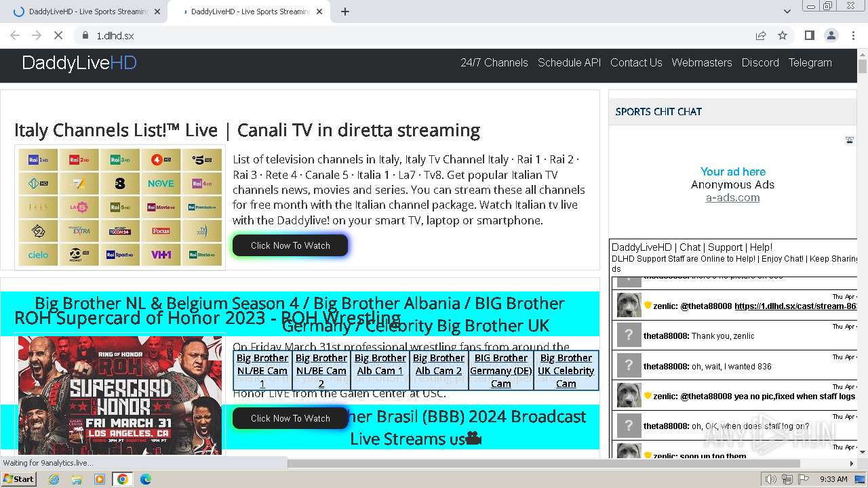Visit the a-ads.com link
This screenshot has width=868, height=488.
click(732, 198)
